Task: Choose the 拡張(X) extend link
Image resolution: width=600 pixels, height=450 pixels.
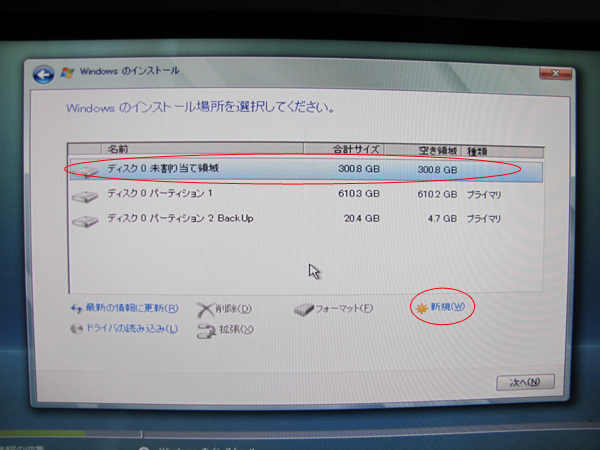Action: point(236,329)
